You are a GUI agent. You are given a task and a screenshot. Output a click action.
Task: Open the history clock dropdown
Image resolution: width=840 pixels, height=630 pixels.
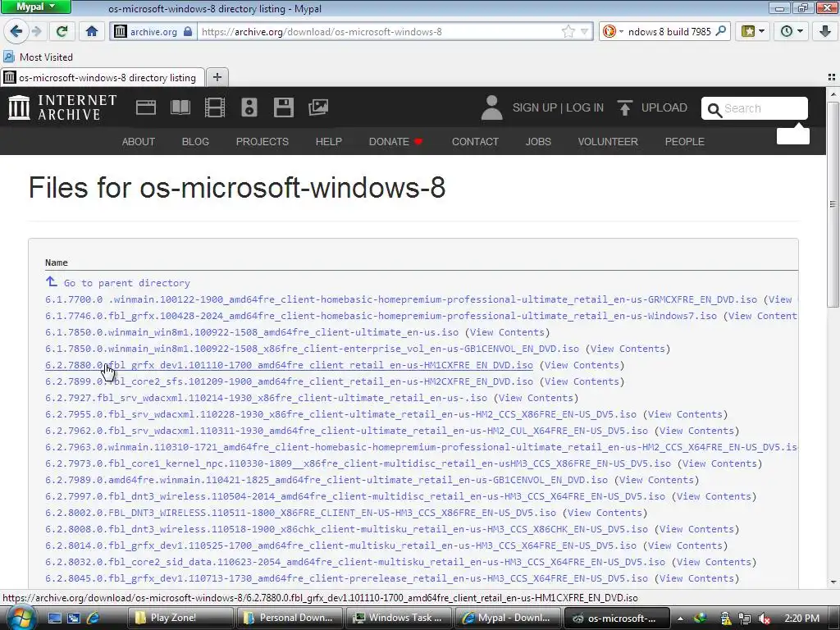click(791, 31)
